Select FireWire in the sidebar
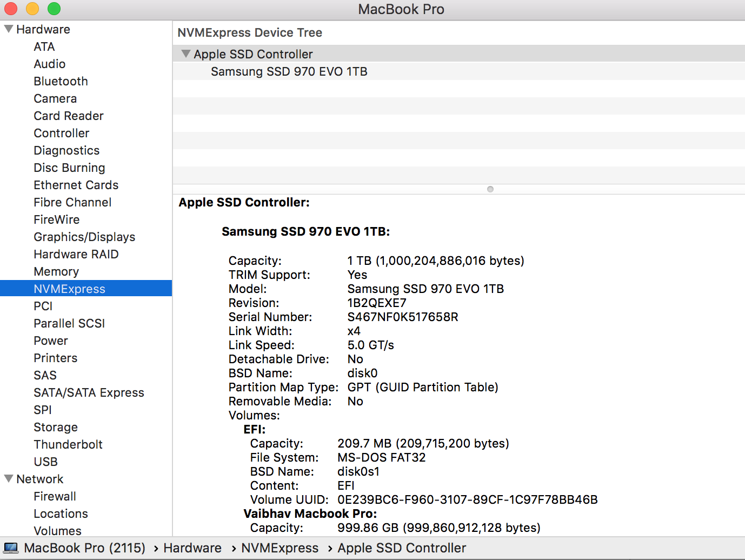Viewport: 745px width, 560px height. point(57,219)
